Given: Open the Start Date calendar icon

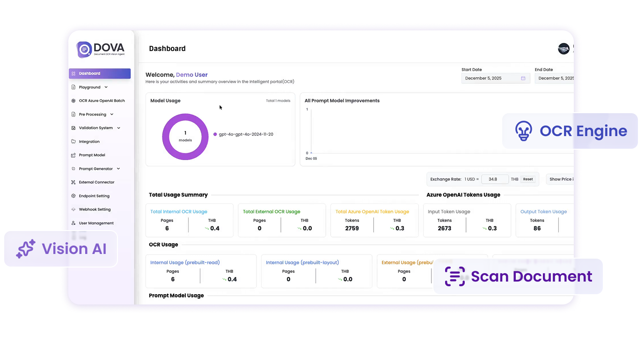Looking at the screenshot, I should tap(523, 79).
